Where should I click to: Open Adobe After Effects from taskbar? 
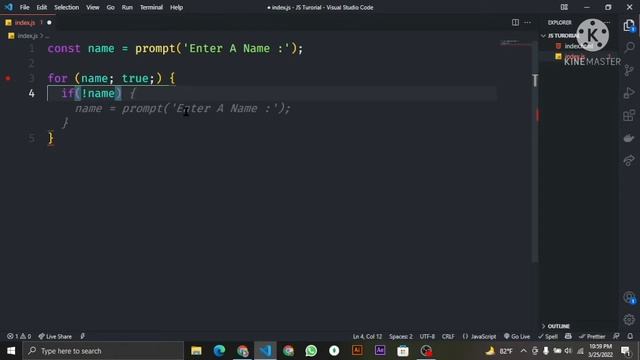(380, 351)
